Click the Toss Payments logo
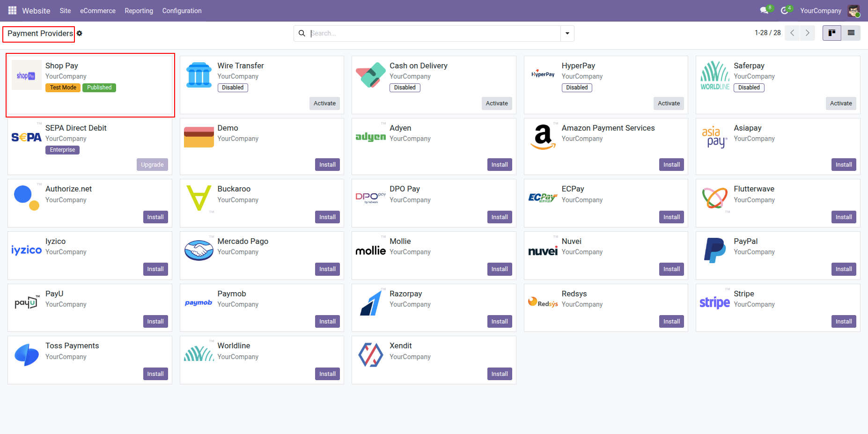Image resolution: width=868 pixels, height=434 pixels. tap(26, 355)
